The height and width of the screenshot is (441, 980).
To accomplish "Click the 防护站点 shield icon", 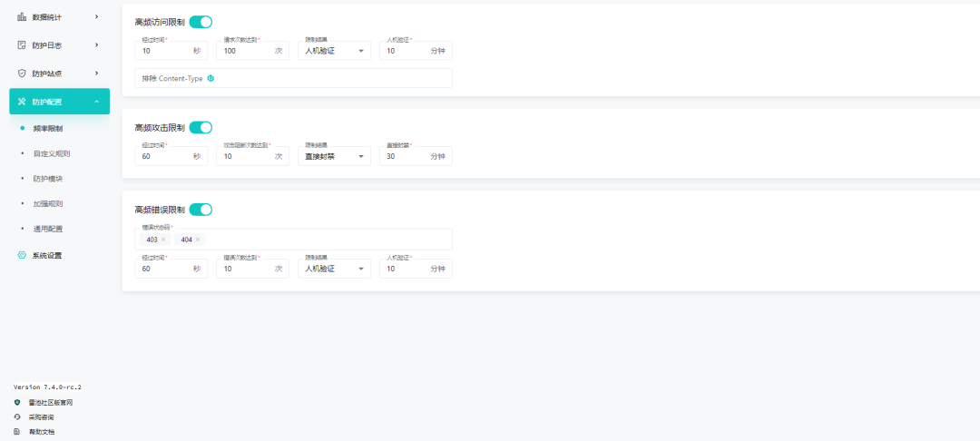I will coord(22,73).
